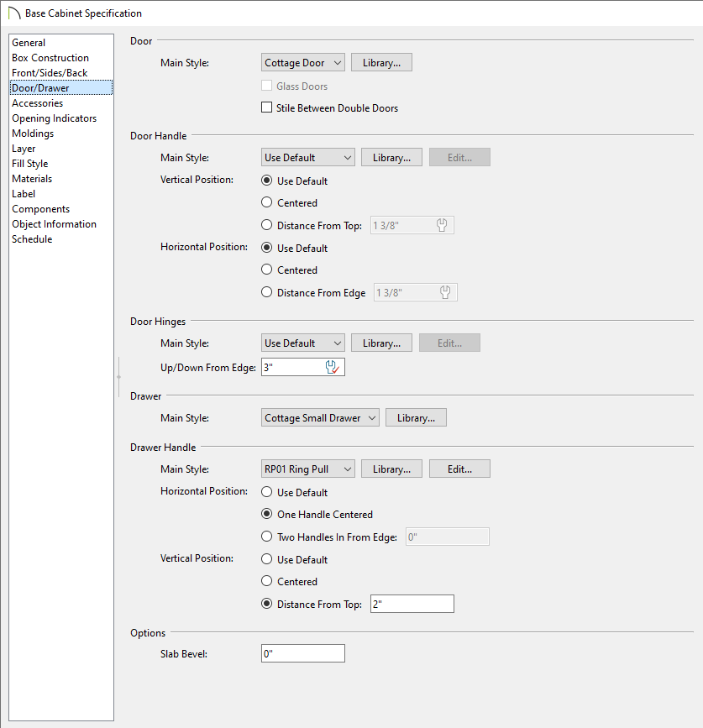Choose One Handle Centered option
This screenshot has height=728, width=703.
click(x=266, y=514)
